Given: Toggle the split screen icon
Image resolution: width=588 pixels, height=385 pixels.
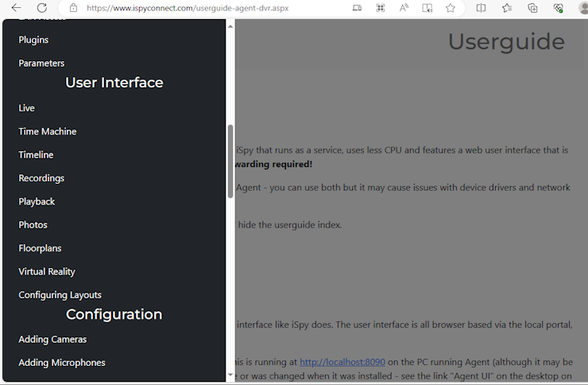Looking at the screenshot, I should (x=481, y=8).
